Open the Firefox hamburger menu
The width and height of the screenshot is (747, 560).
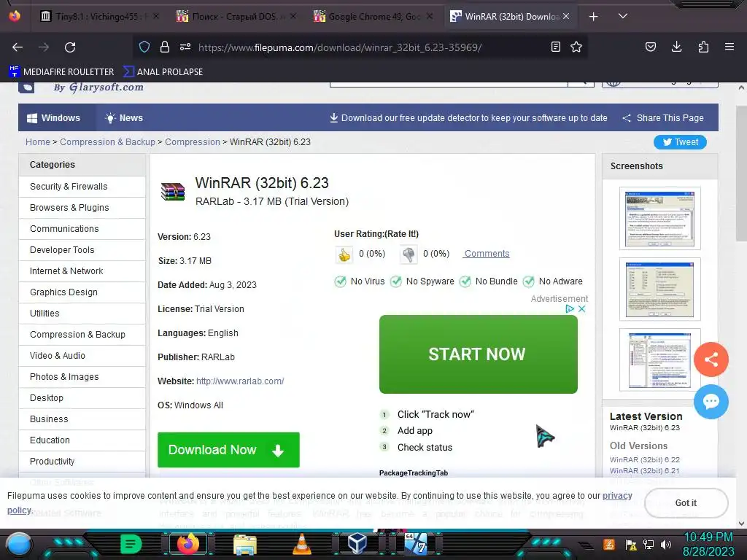pyautogui.click(x=729, y=47)
